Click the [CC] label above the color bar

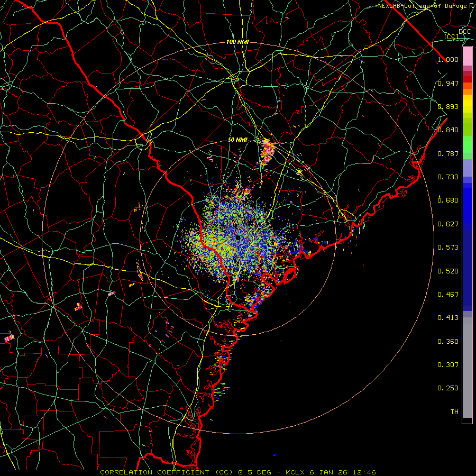coord(451,36)
